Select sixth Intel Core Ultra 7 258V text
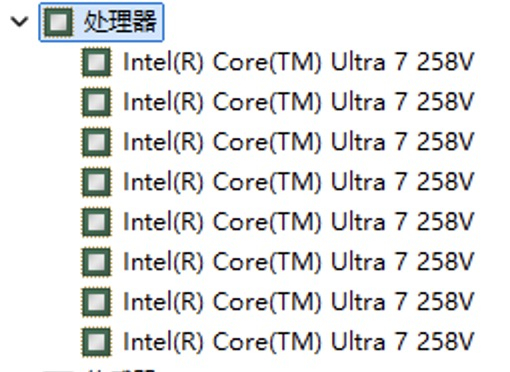510x372 pixels. click(298, 262)
